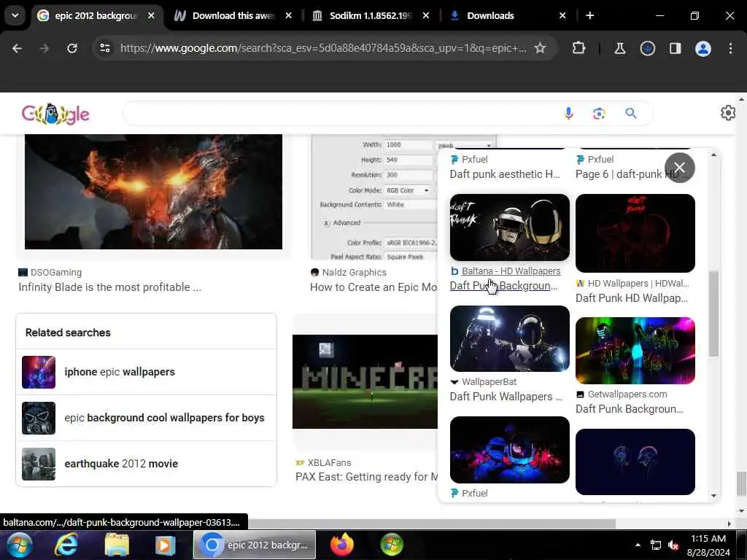Image resolution: width=747 pixels, height=560 pixels.
Task: Open the network tray icon
Action: click(656, 545)
